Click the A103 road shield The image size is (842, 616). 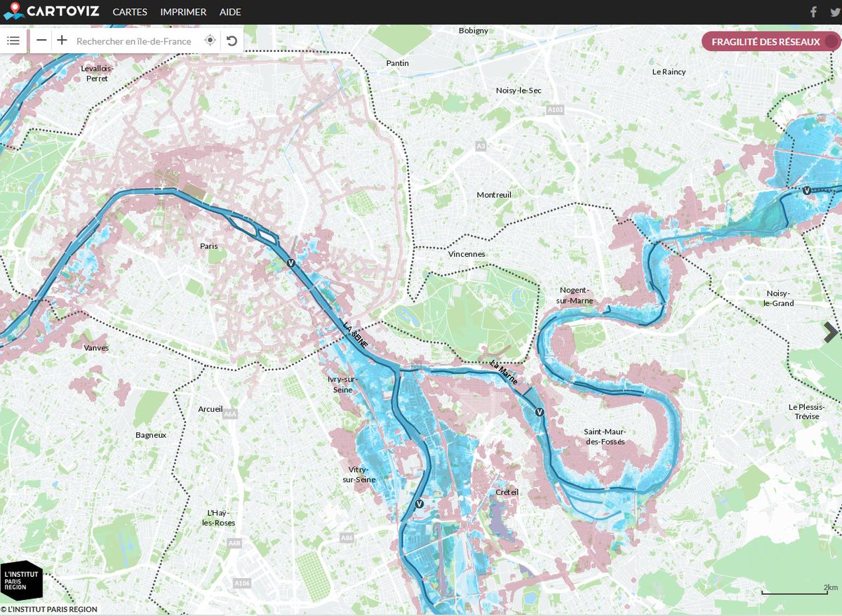click(555, 110)
